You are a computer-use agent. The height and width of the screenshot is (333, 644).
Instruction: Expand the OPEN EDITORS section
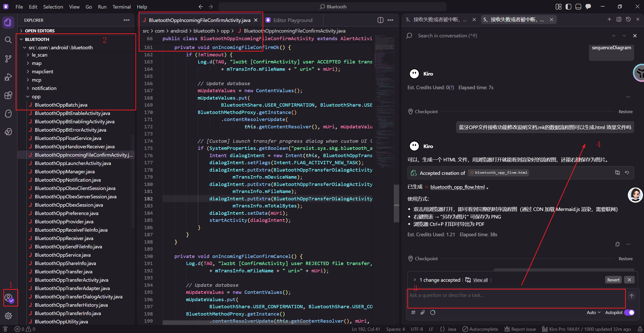pos(39,31)
